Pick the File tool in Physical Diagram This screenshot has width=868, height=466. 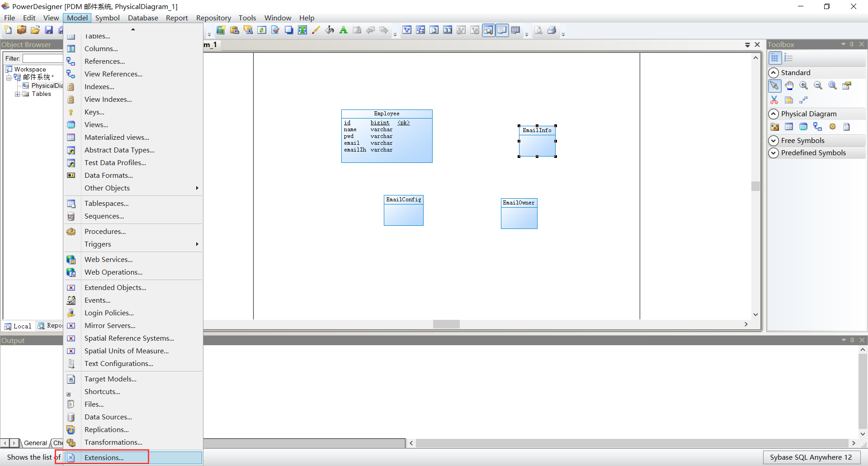[847, 127]
